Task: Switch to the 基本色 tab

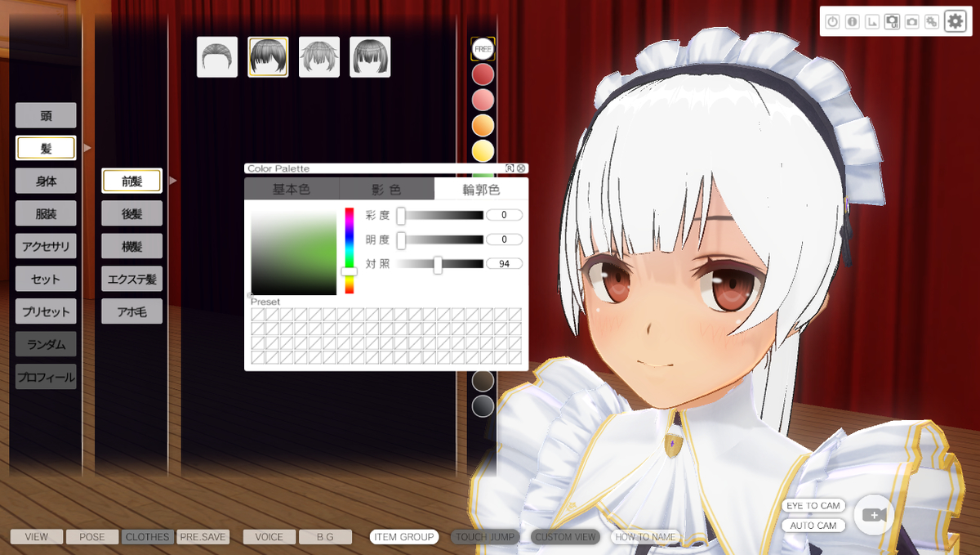Action: (291, 190)
